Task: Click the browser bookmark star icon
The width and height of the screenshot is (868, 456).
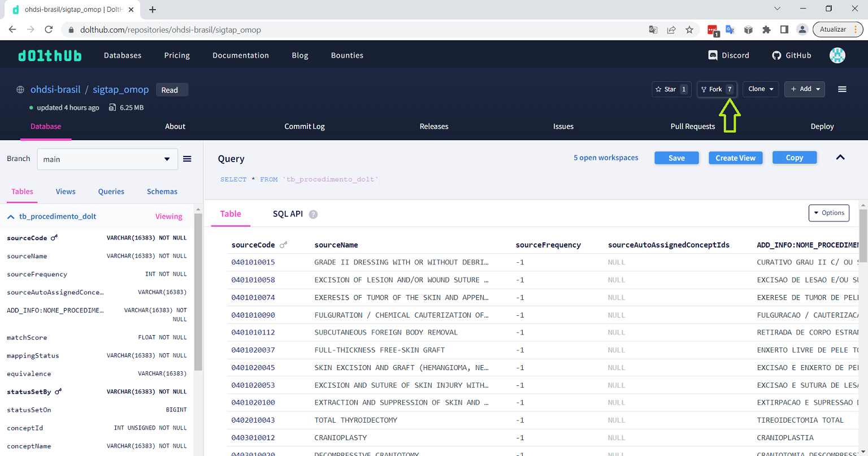Action: coord(689,29)
